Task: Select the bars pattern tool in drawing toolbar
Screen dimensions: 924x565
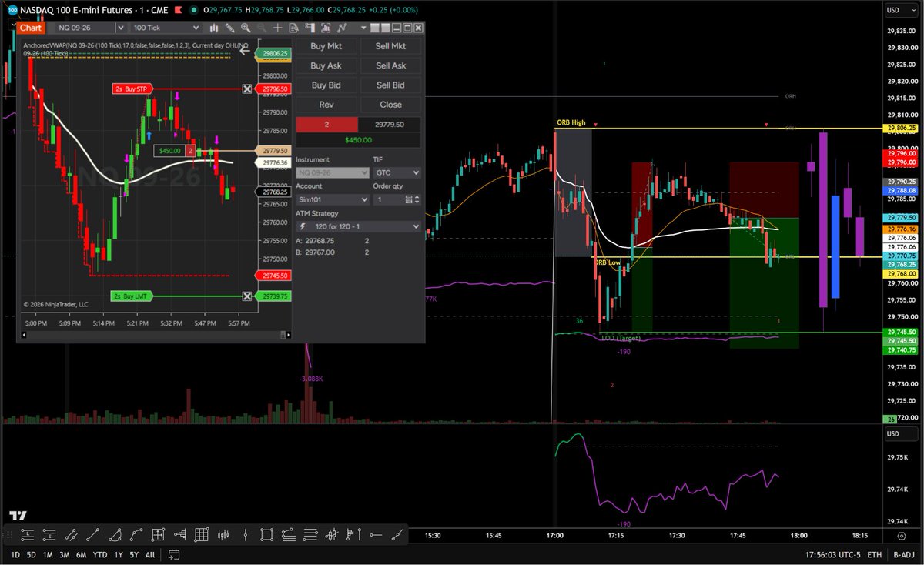Action: [223, 535]
